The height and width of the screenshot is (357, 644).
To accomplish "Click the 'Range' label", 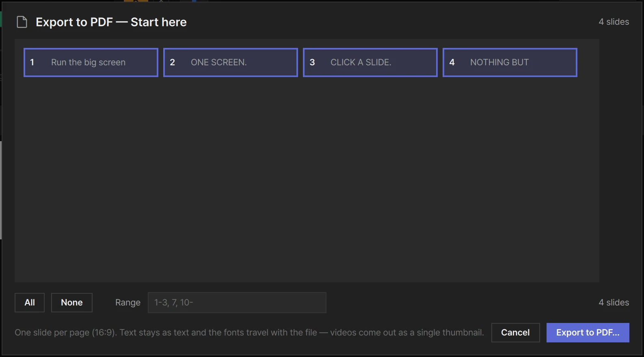I will click(x=128, y=303).
